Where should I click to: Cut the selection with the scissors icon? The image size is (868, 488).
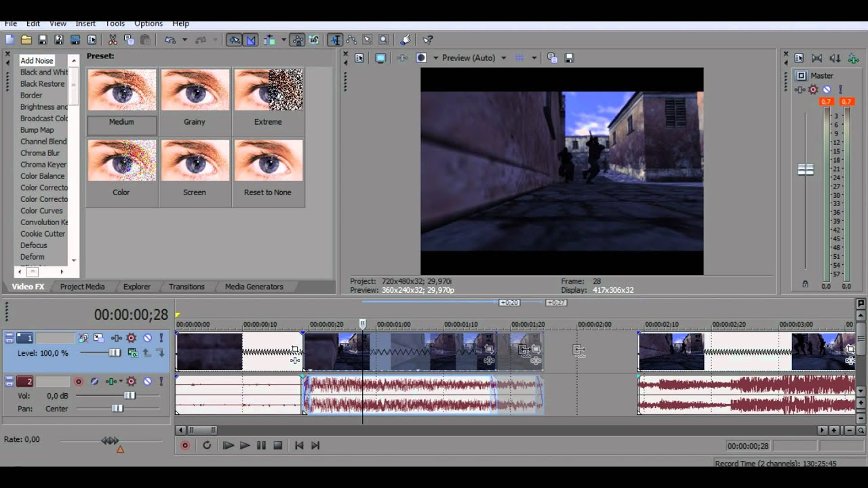tap(113, 40)
